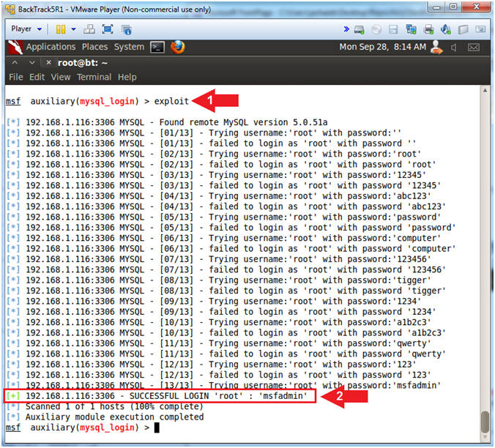
Task: Open the Edit menu in terminal
Action: pyautogui.click(x=37, y=77)
